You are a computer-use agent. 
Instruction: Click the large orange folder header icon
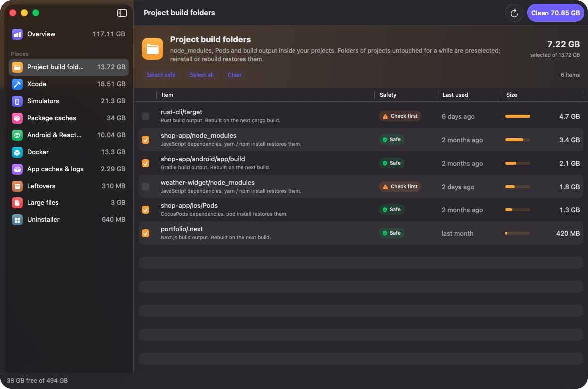(x=152, y=49)
